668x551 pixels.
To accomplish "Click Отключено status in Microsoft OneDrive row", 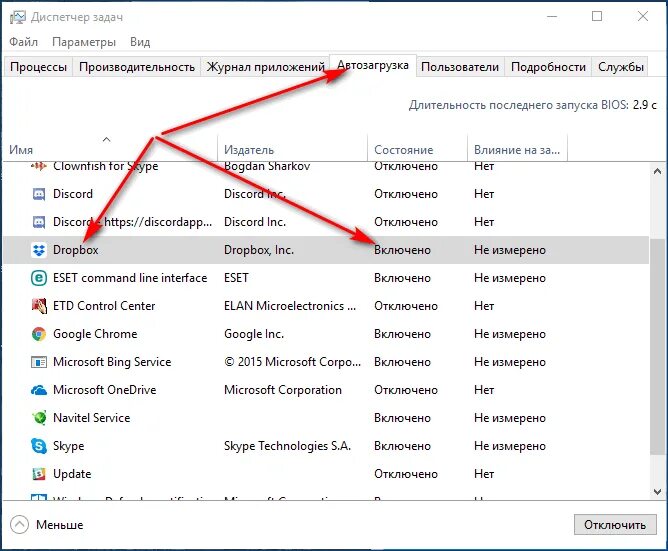I will click(x=406, y=390).
